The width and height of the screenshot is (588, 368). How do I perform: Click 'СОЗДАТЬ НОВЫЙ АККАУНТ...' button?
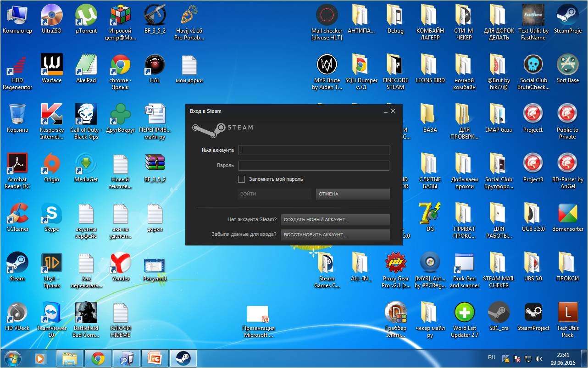click(335, 220)
